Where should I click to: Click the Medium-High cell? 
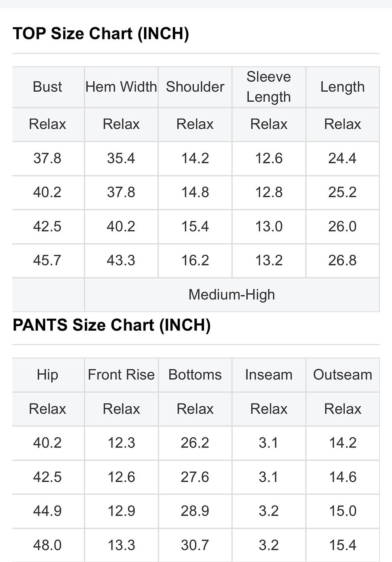tap(232, 295)
